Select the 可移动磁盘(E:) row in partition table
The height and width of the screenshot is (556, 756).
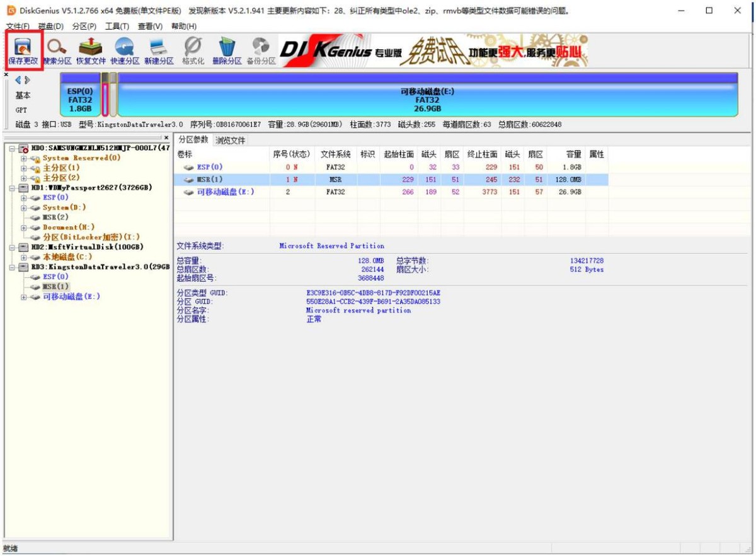(x=225, y=192)
